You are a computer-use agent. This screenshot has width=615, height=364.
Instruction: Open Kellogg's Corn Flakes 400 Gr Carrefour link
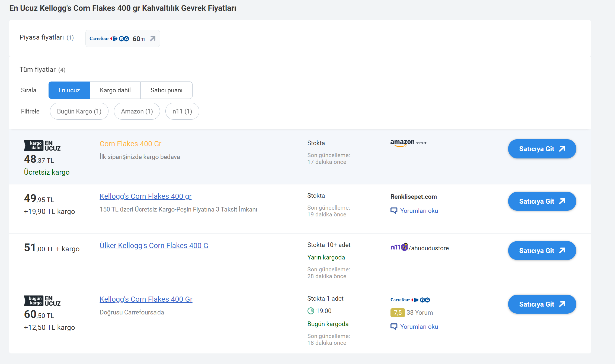[146, 299]
